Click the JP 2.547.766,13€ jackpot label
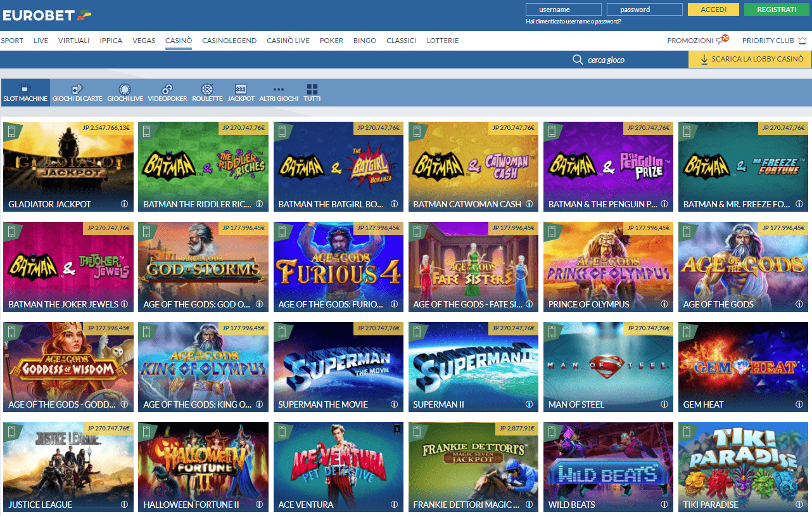The image size is (812, 516). pos(106,128)
